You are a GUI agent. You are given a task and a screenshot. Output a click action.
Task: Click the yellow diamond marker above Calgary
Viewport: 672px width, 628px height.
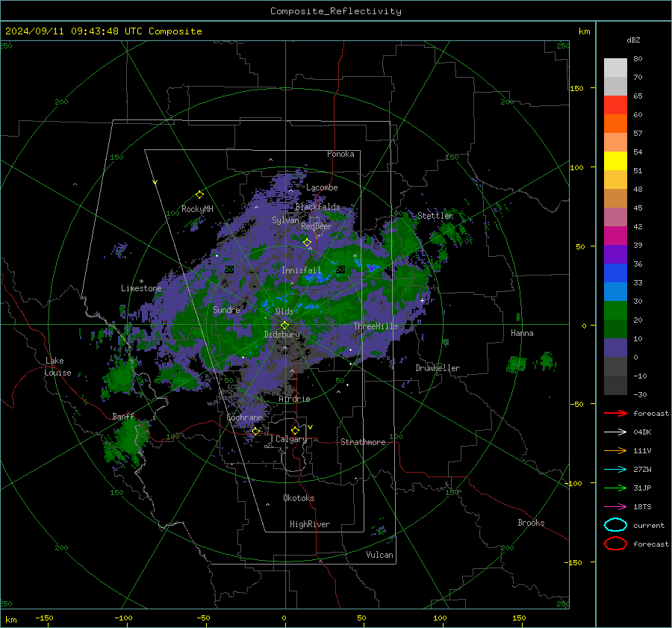[295, 430]
